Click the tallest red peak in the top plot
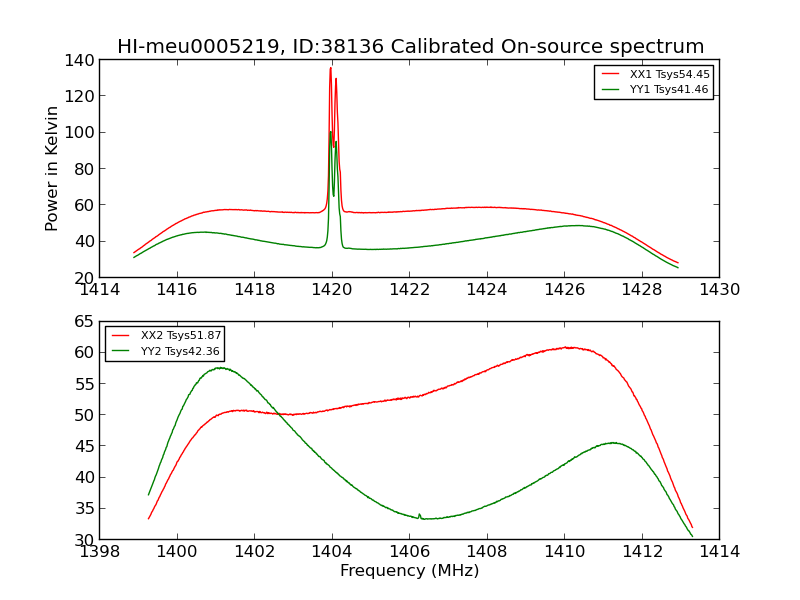Image resolution: width=800 pixels, height=600 pixels. 330,69
